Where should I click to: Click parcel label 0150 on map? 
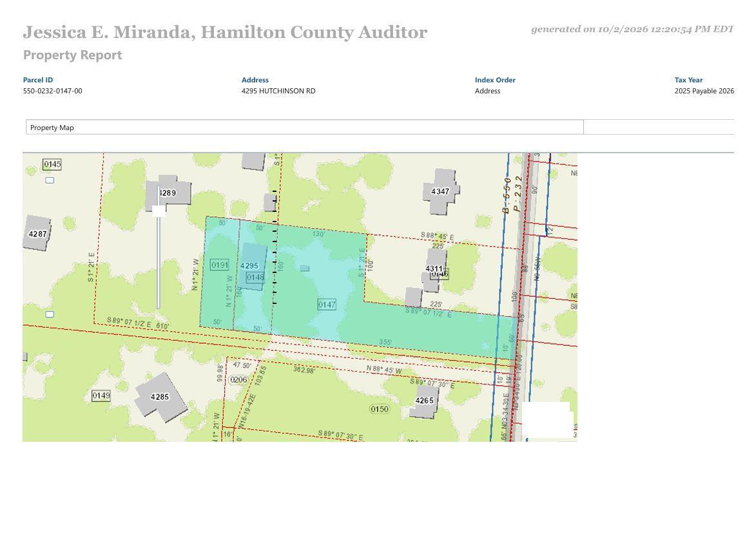(380, 409)
